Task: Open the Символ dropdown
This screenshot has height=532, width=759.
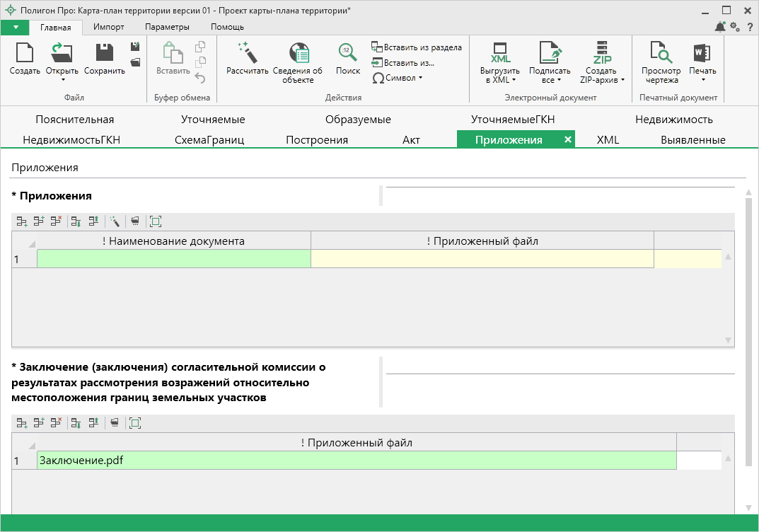Action: [400, 78]
